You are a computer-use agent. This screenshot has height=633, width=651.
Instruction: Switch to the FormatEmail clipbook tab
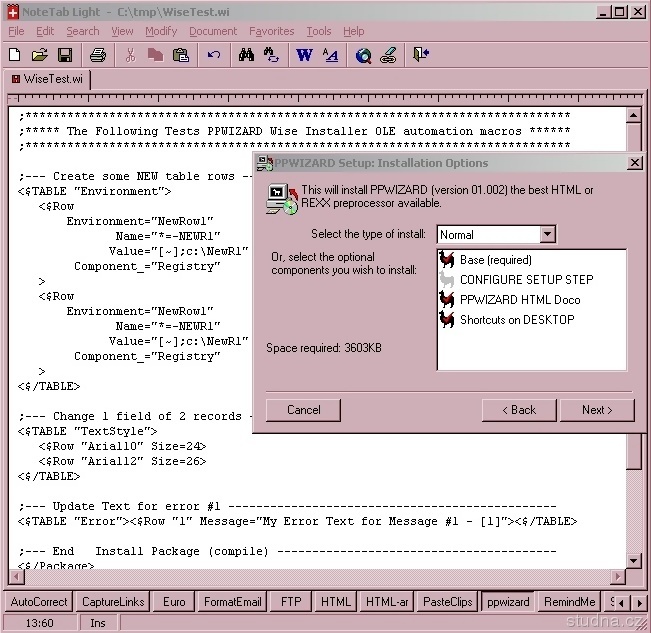(x=232, y=602)
